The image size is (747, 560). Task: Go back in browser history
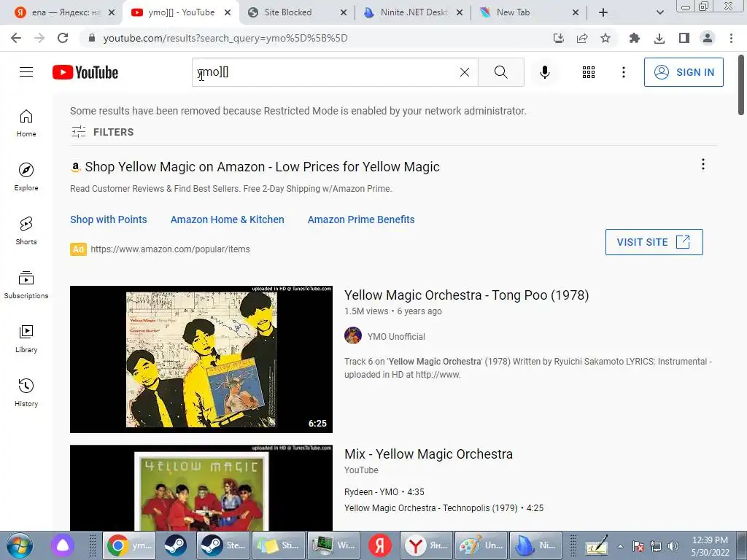pyautogui.click(x=16, y=38)
